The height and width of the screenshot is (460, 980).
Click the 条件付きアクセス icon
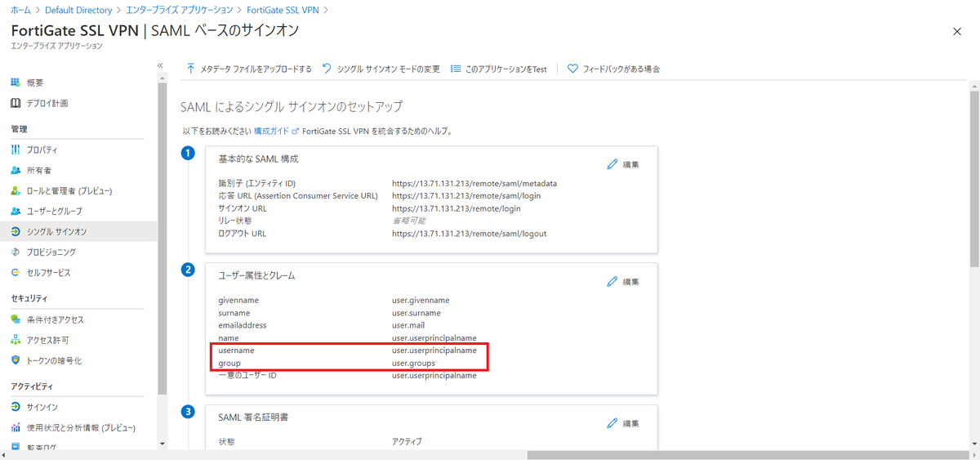pyautogui.click(x=16, y=320)
